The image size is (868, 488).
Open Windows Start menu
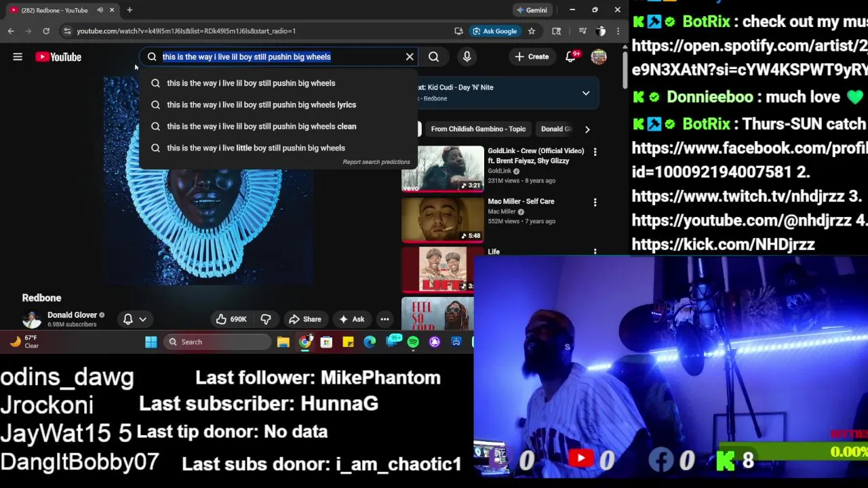151,342
